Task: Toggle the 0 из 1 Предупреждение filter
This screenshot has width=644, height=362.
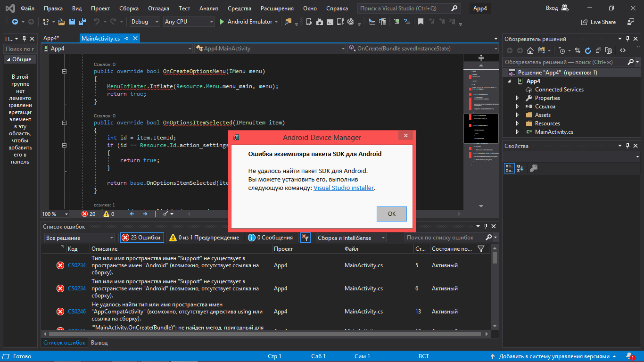Action: [204, 238]
